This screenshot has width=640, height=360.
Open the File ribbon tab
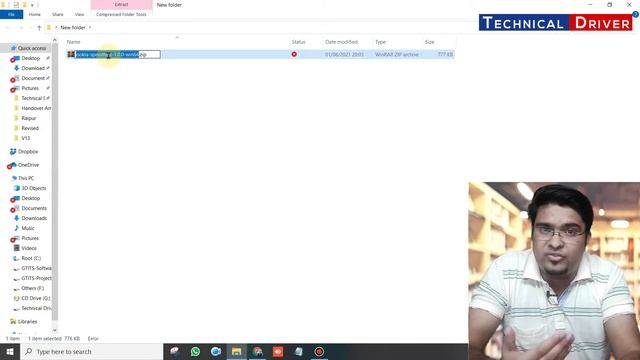click(x=11, y=14)
